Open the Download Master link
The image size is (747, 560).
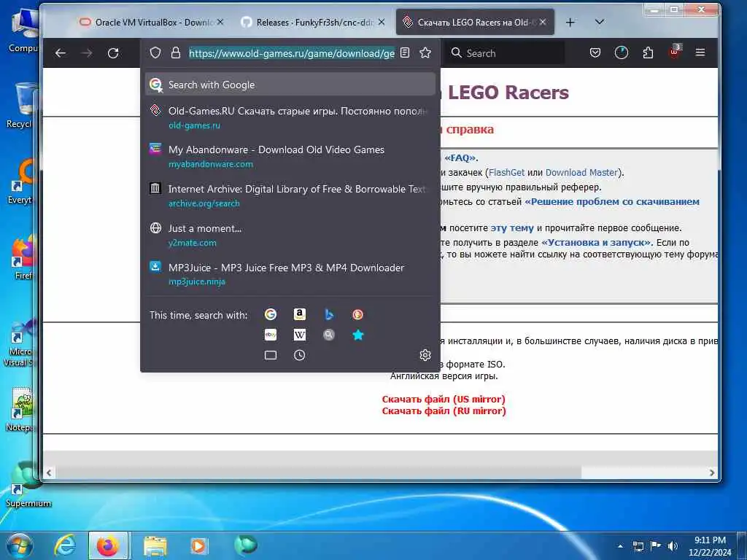pyautogui.click(x=581, y=172)
